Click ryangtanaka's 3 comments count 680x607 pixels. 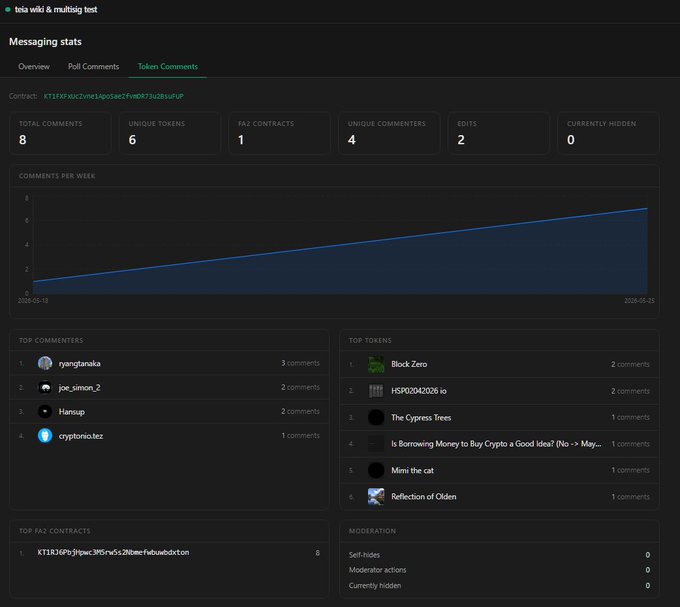pos(300,363)
